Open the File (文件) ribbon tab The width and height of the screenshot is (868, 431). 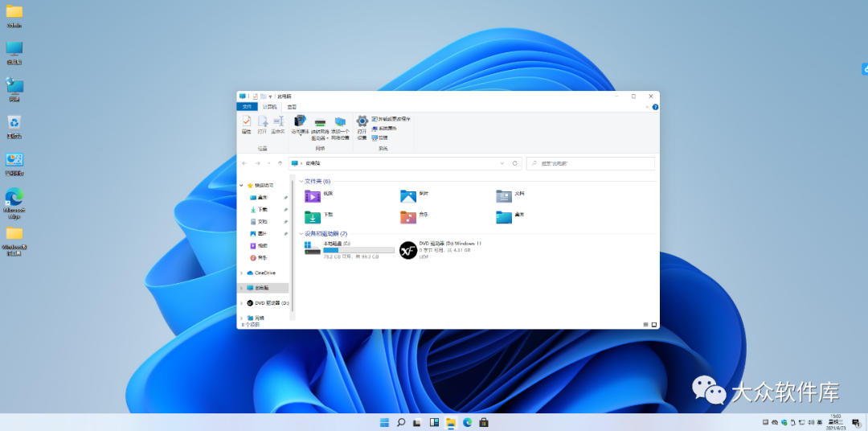(x=247, y=107)
